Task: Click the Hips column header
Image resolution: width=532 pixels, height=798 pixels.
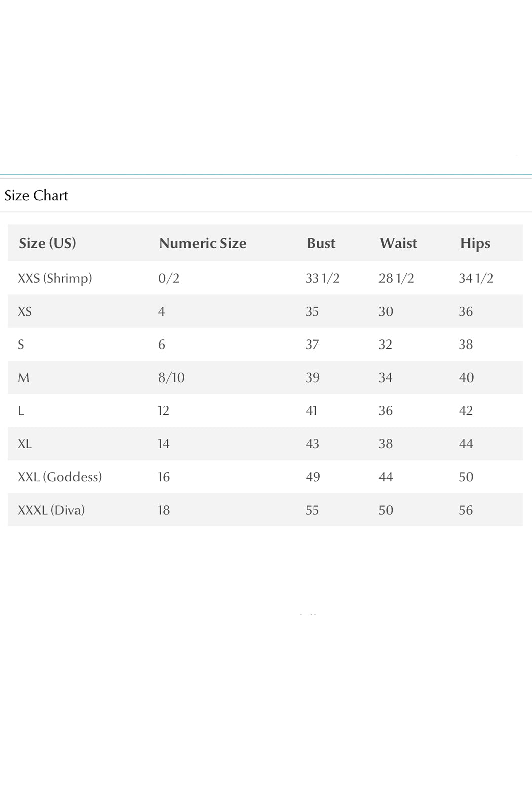Action: coord(475,243)
